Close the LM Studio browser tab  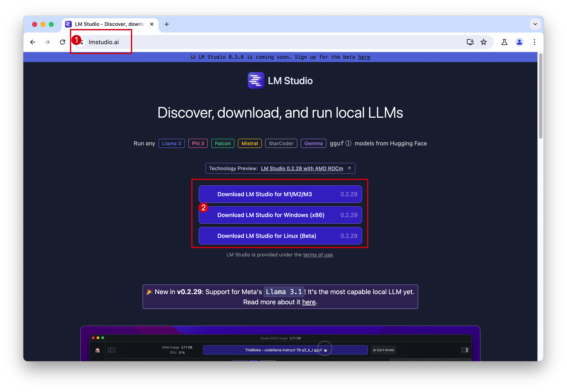(152, 24)
